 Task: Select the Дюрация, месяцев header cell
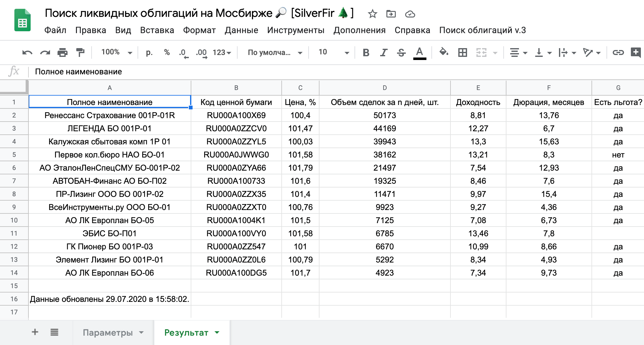click(x=549, y=102)
